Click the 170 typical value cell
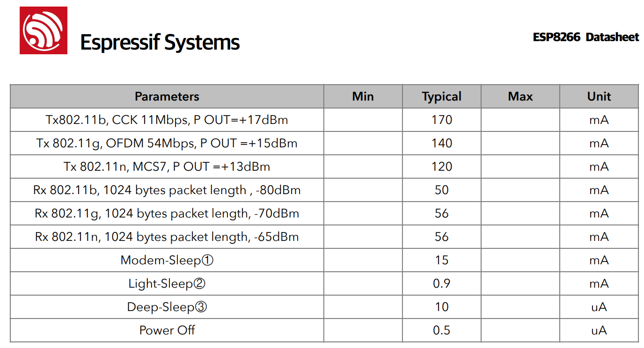This screenshot has height=348, width=644. 441,120
